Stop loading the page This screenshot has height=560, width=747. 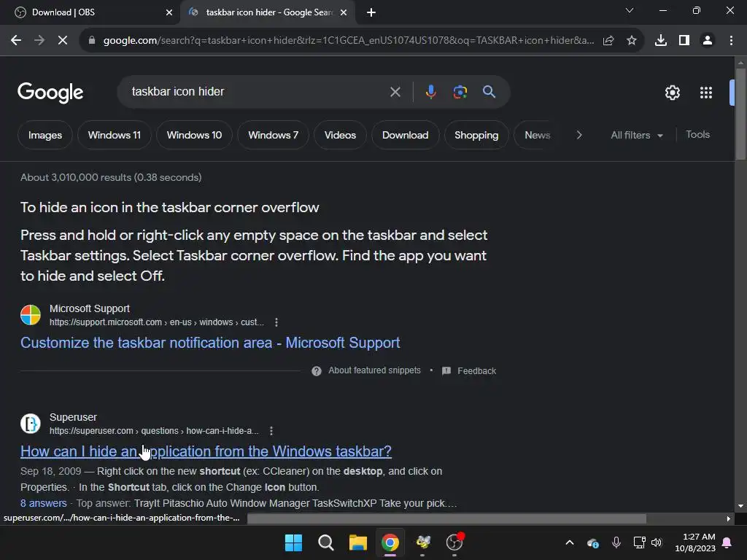coord(63,41)
